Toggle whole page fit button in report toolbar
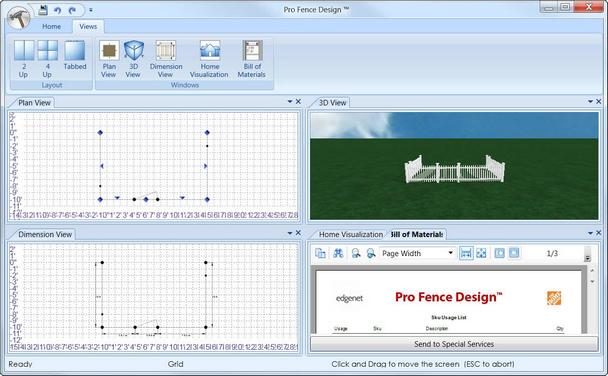Image resolution: width=608 pixels, height=376 pixels. point(481,253)
